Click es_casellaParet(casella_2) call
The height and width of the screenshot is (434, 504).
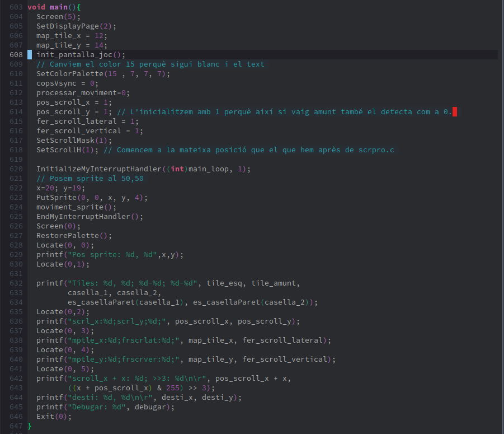click(x=253, y=302)
